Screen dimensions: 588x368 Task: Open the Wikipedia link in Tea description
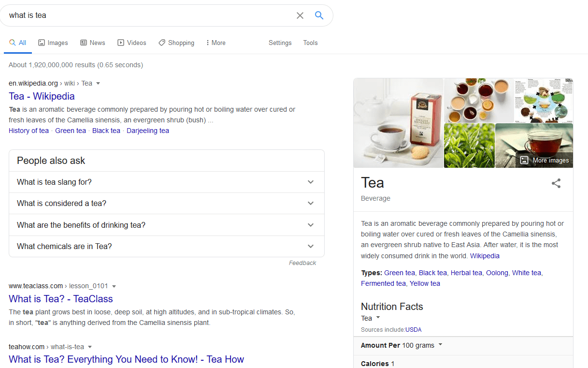point(485,256)
